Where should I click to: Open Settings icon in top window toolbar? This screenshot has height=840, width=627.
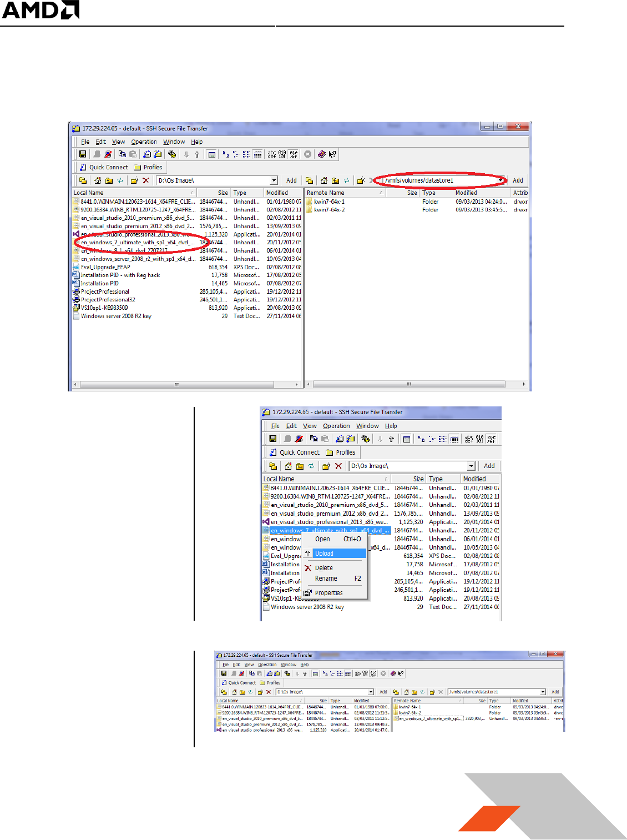tap(172, 154)
